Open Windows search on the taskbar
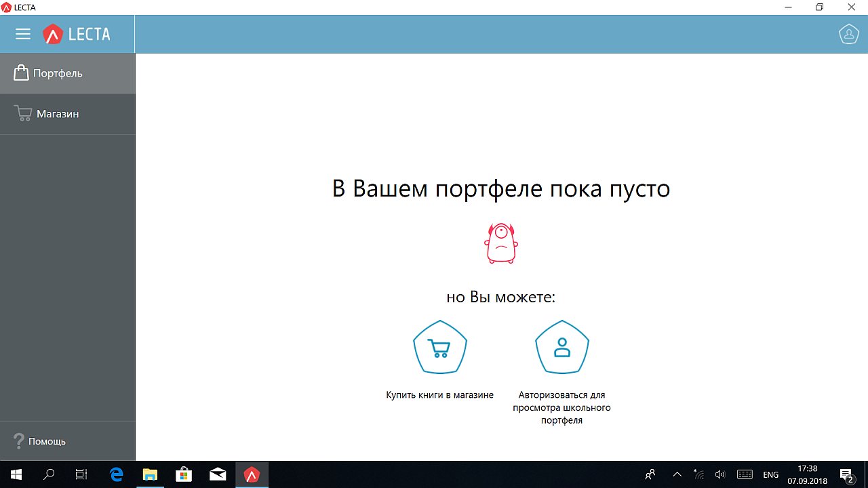 click(49, 474)
